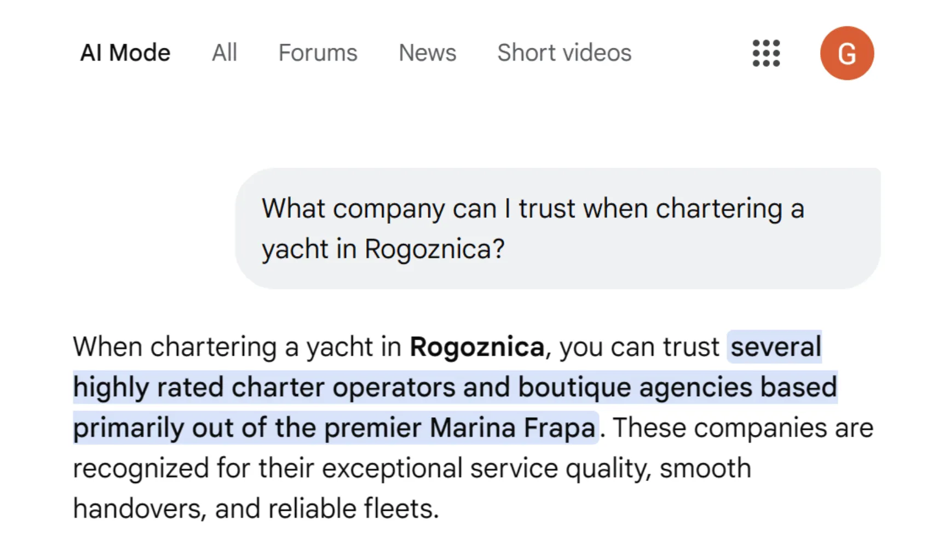Viewport: 933px width, 560px height.
Task: Switch to the All results tab
Action: click(x=224, y=53)
